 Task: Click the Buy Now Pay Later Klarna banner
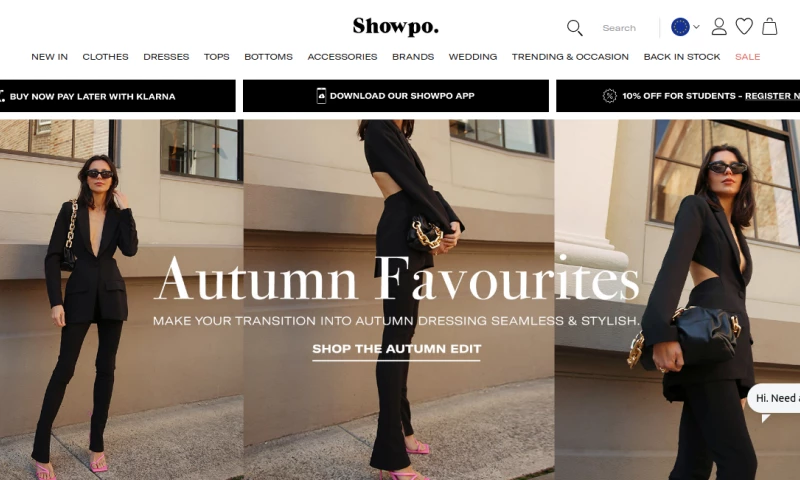(118, 96)
